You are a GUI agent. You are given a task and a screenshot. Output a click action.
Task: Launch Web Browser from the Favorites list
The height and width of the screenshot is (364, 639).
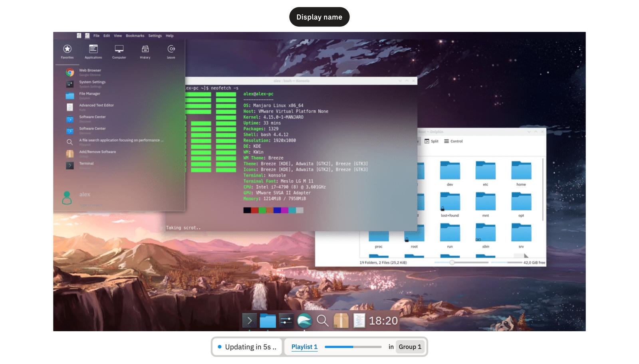(x=90, y=72)
